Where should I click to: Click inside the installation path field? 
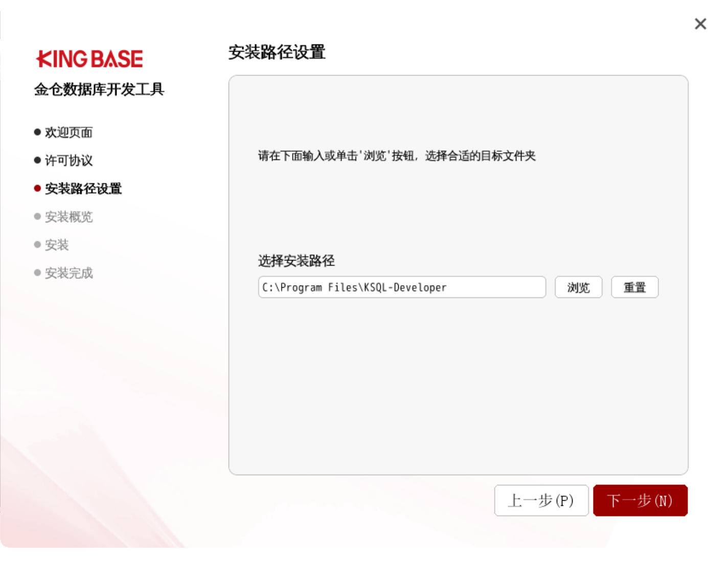point(401,287)
